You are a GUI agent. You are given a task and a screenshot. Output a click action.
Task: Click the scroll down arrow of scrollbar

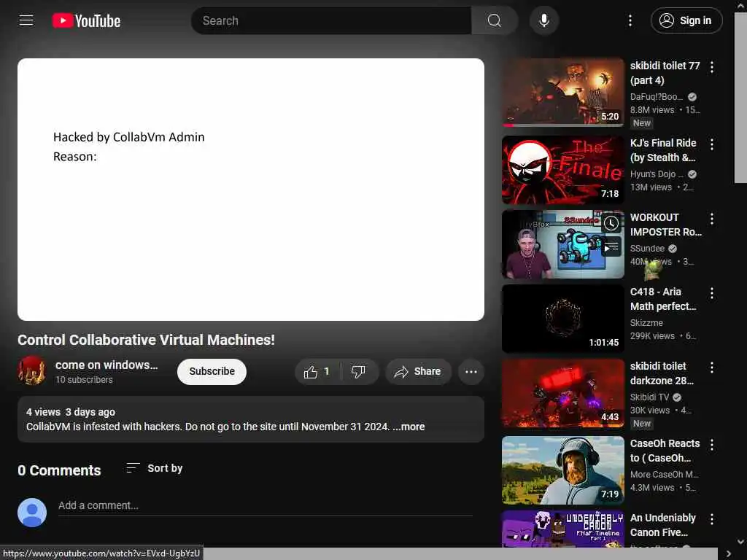coord(740,542)
